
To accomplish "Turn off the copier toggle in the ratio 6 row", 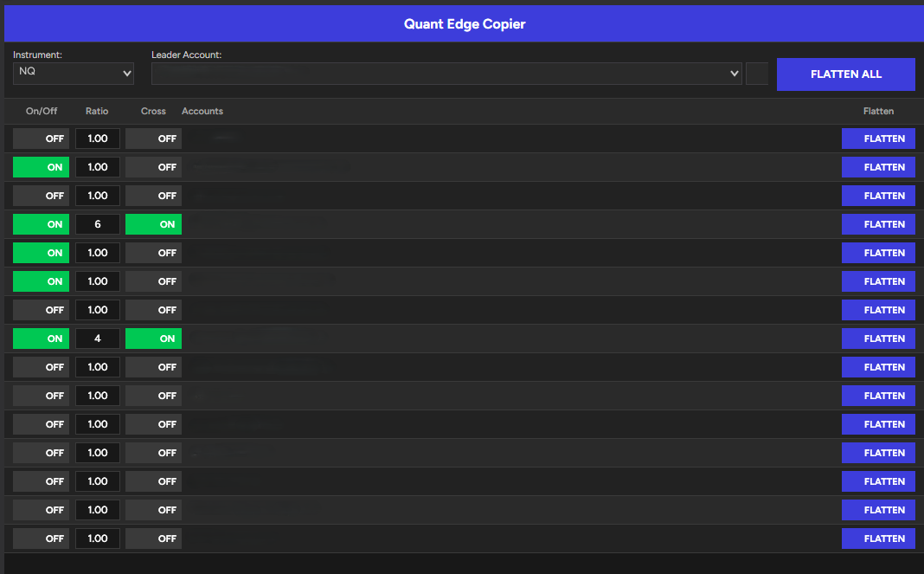I will click(x=41, y=224).
